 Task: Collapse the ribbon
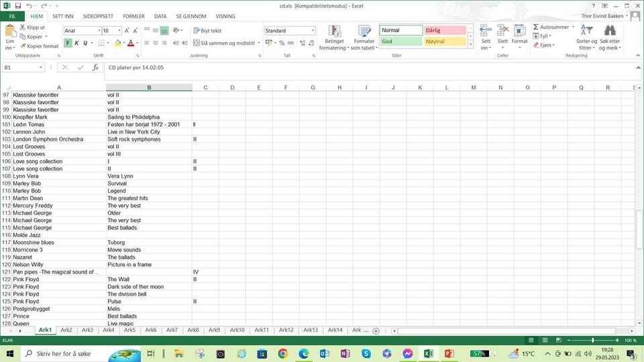click(638, 56)
